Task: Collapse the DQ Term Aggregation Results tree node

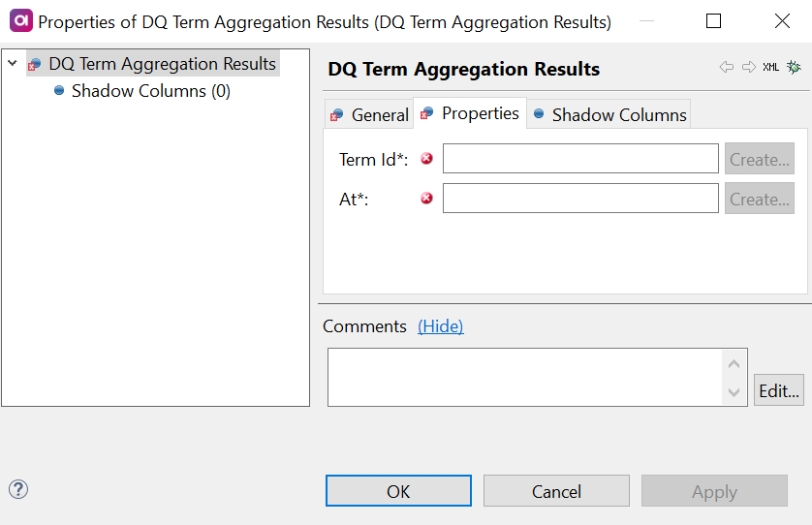Action: click(x=13, y=64)
